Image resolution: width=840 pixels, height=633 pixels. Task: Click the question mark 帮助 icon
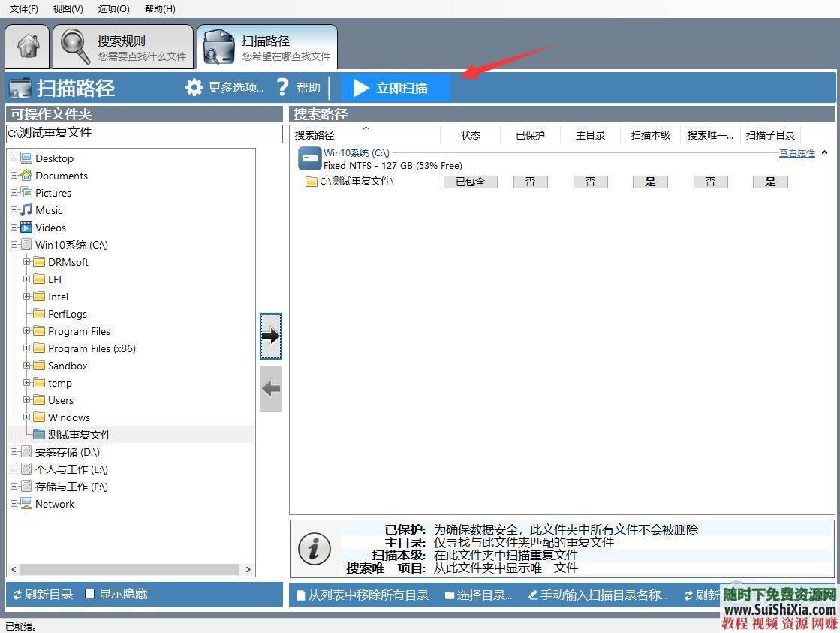[282, 87]
